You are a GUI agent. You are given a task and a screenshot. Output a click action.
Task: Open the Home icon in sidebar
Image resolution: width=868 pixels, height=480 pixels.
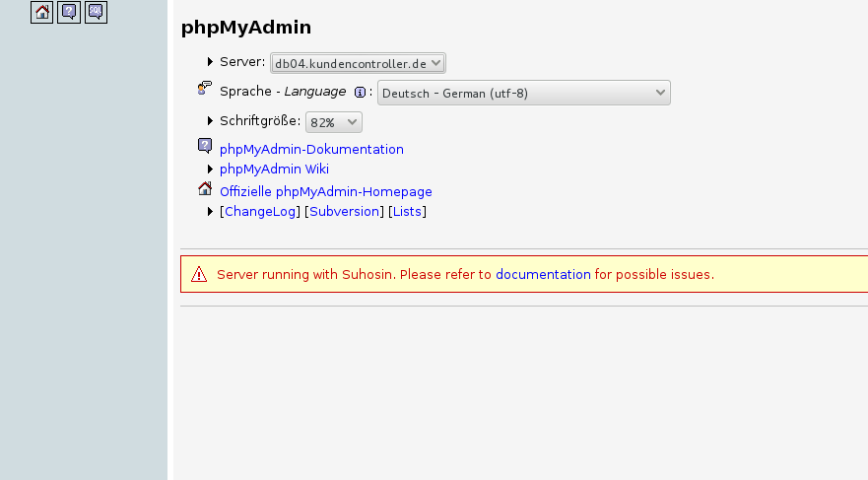(x=42, y=12)
